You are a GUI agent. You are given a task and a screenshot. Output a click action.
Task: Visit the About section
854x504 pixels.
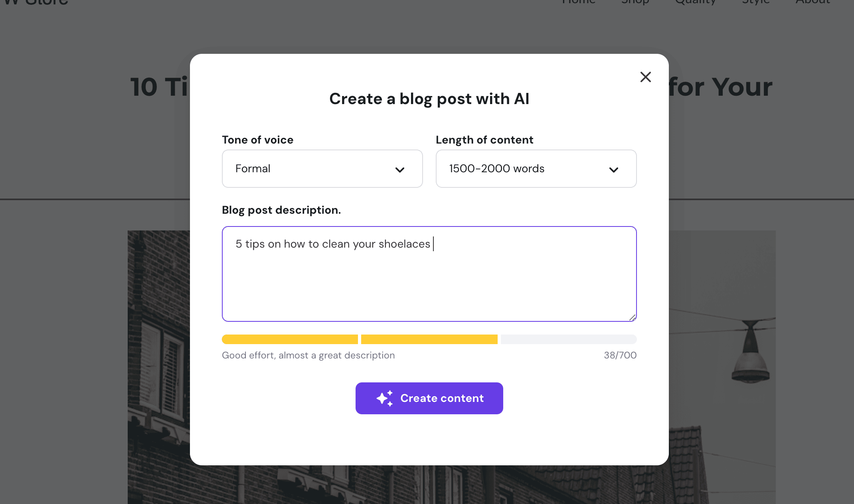click(812, 3)
